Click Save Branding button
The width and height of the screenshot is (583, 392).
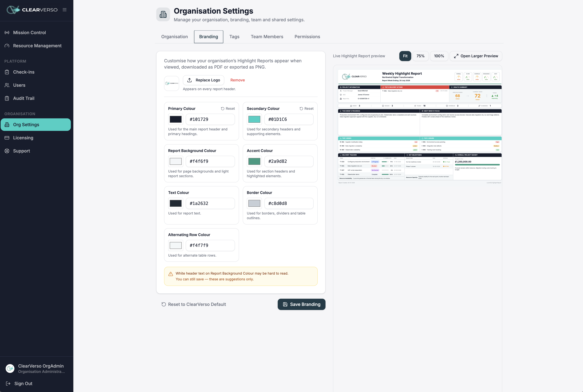click(x=302, y=304)
